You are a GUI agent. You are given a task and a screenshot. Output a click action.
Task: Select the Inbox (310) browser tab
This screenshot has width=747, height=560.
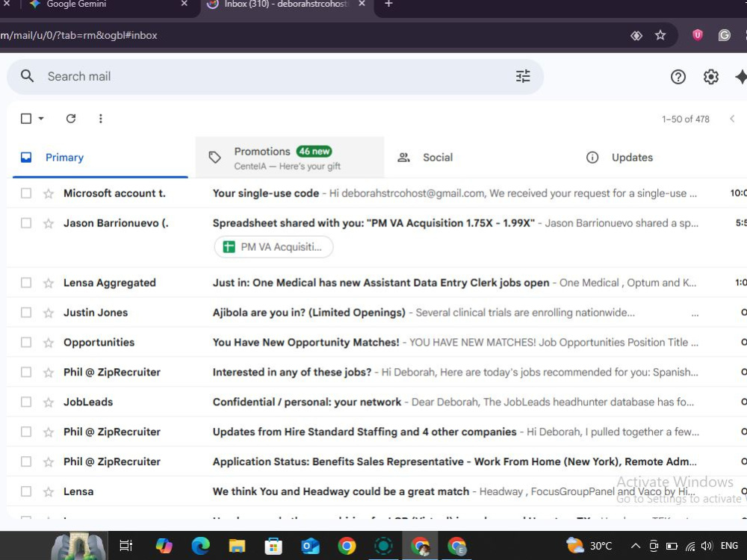[286, 4]
